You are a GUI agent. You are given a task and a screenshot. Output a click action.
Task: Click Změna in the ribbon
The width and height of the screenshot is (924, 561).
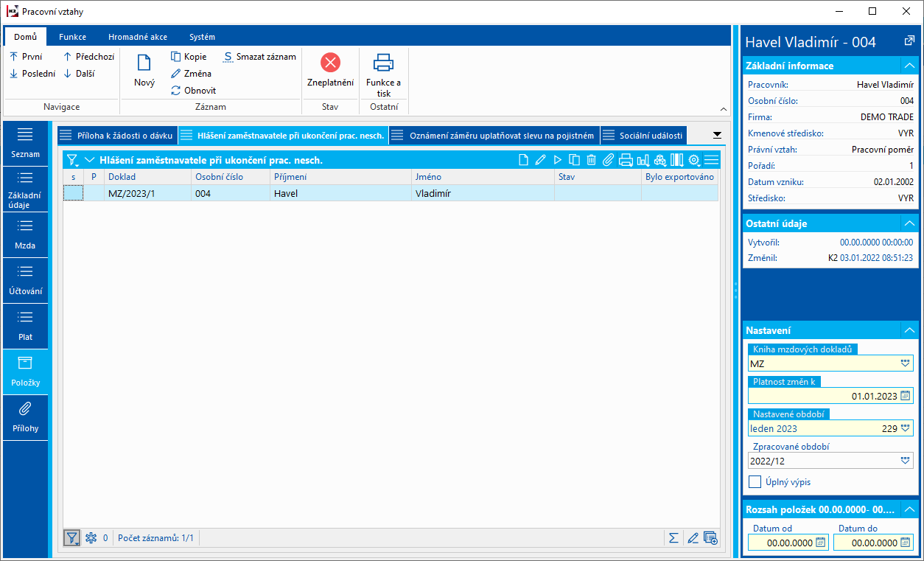pyautogui.click(x=191, y=73)
